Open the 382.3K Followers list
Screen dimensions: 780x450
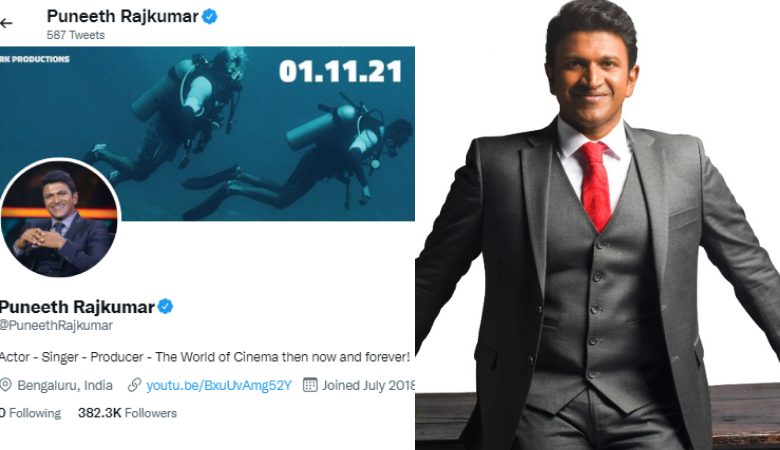tap(127, 413)
